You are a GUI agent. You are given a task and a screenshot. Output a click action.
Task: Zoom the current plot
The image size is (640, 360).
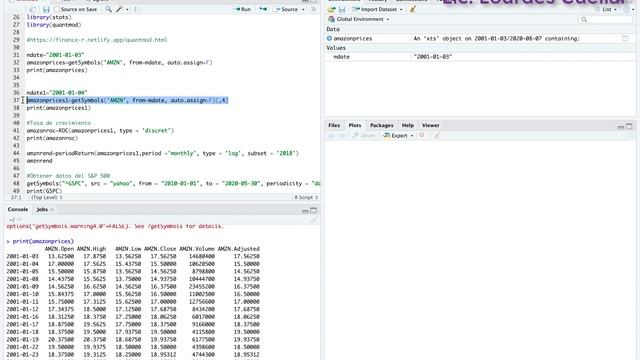pyautogui.click(x=364, y=136)
